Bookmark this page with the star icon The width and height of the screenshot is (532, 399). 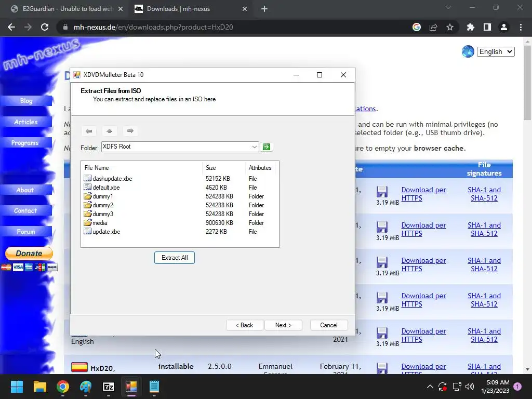tap(450, 27)
